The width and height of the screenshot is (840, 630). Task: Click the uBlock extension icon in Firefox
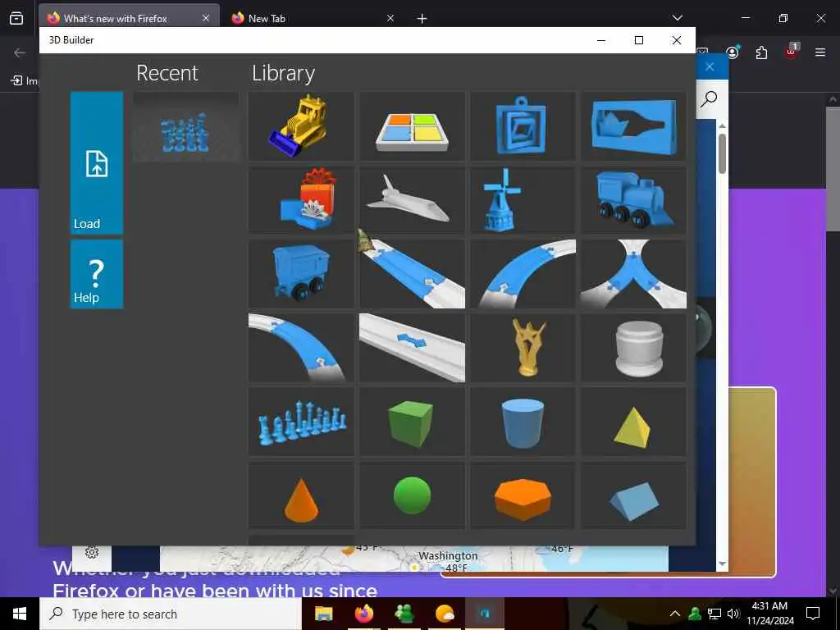coord(792,52)
